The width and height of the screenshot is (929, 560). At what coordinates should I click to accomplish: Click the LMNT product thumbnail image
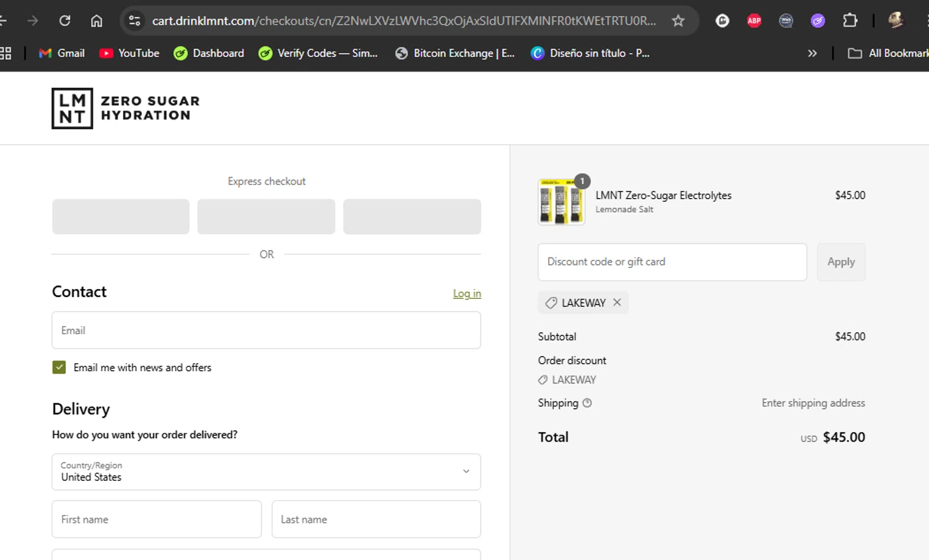561,202
